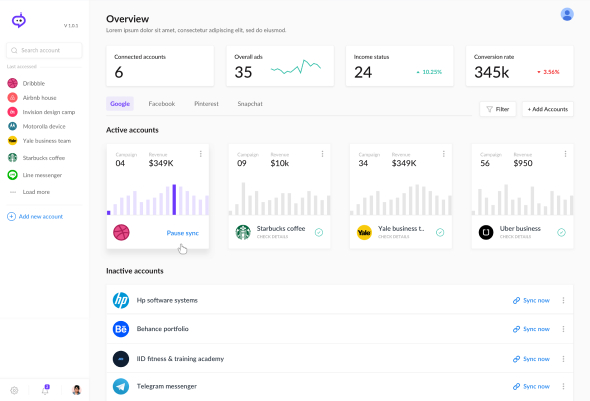The width and height of the screenshot is (590, 401).
Task: Switch to the Facebook tab
Action: pyautogui.click(x=162, y=103)
